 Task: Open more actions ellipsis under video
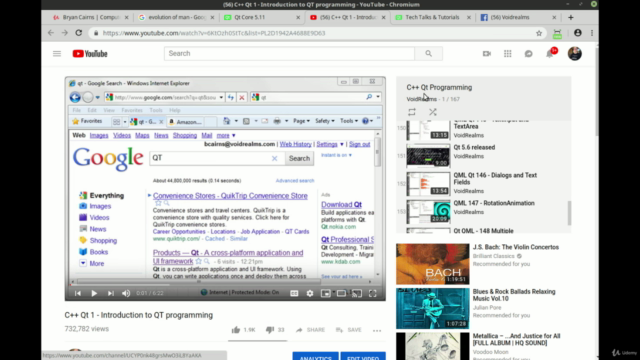tap(377, 330)
